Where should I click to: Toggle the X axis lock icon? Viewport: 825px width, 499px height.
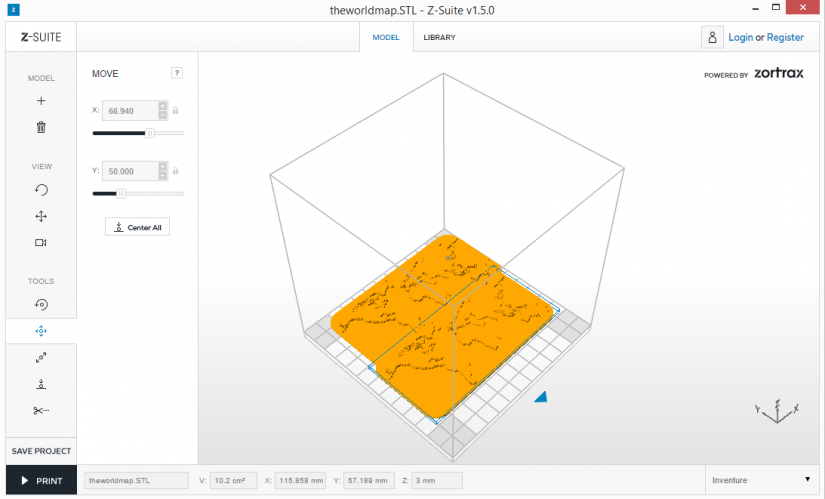tap(176, 111)
